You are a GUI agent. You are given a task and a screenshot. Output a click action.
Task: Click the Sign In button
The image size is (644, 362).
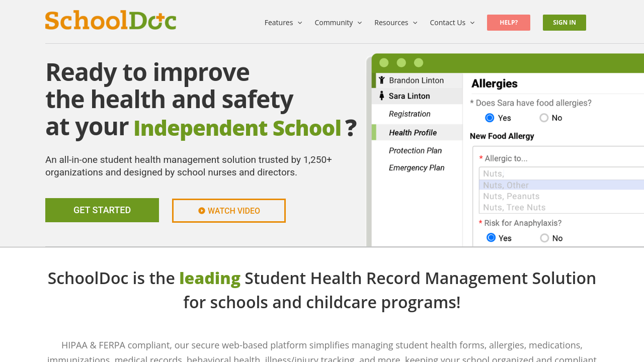tap(564, 23)
